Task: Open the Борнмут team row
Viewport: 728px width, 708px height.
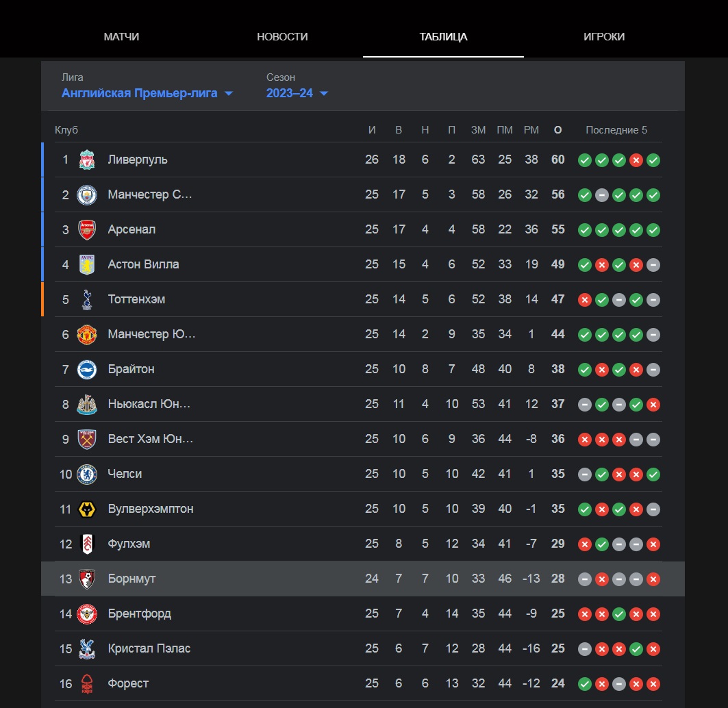Action: [x=362, y=579]
